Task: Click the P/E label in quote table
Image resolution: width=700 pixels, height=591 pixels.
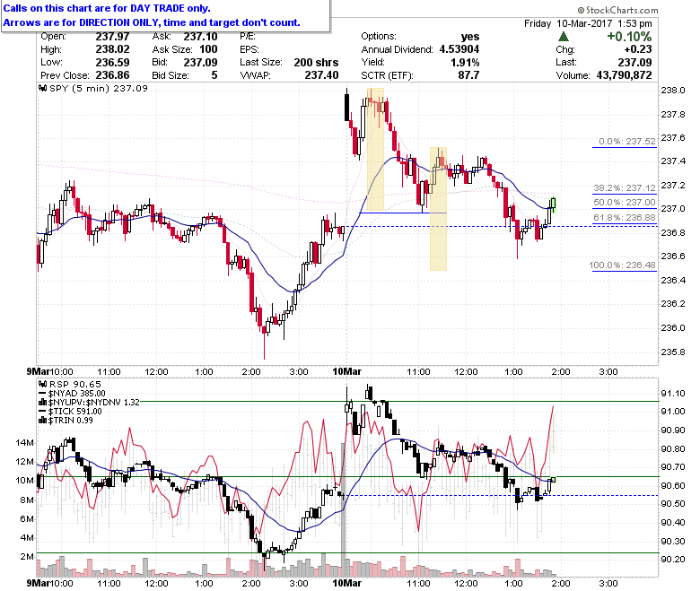Action: tap(248, 37)
